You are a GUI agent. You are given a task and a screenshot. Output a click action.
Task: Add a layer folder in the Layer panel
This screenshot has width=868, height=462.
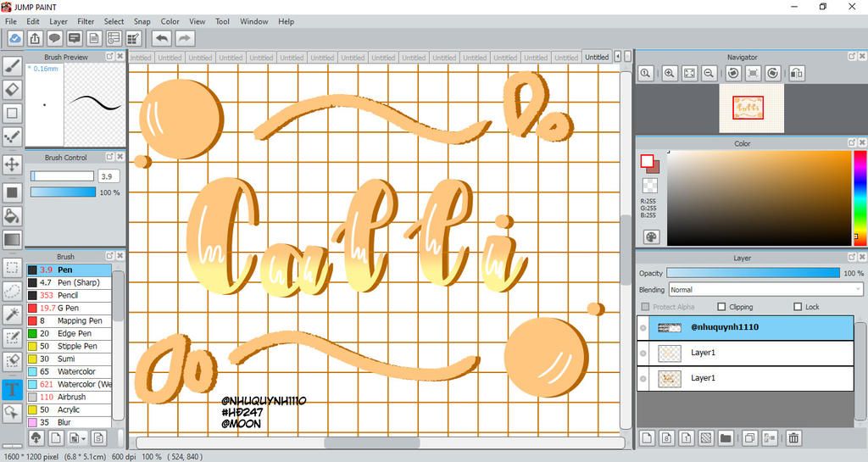726,438
